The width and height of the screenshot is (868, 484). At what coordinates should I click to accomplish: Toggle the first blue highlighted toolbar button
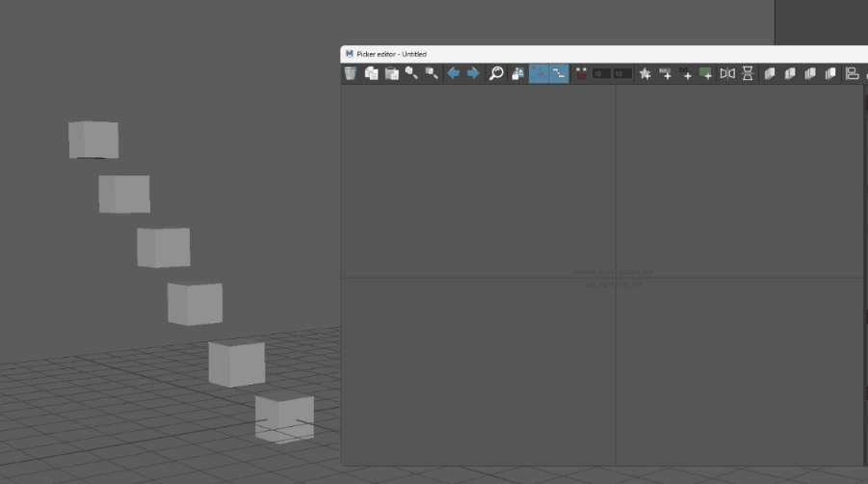click(539, 73)
